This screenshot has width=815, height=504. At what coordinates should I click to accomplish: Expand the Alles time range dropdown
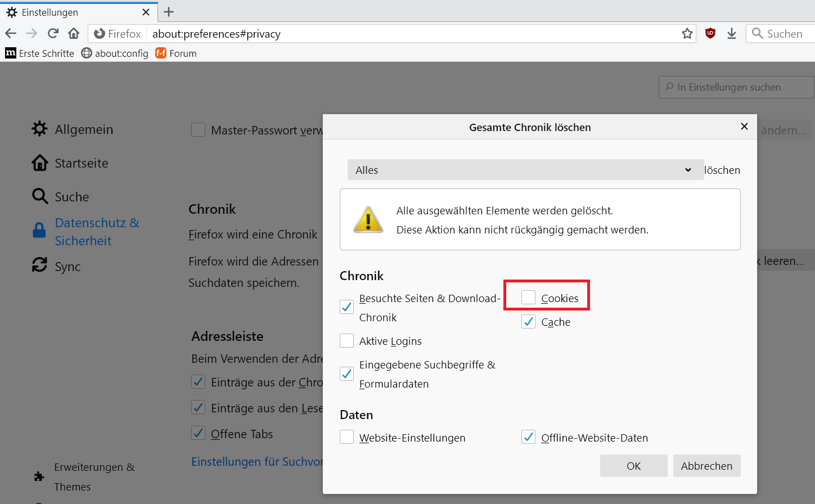[x=526, y=170]
